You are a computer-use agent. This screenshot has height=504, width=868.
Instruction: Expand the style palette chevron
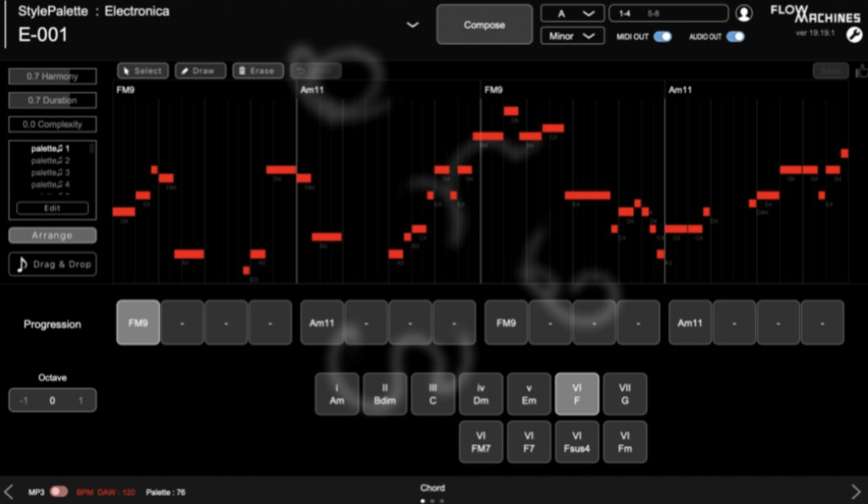click(413, 25)
